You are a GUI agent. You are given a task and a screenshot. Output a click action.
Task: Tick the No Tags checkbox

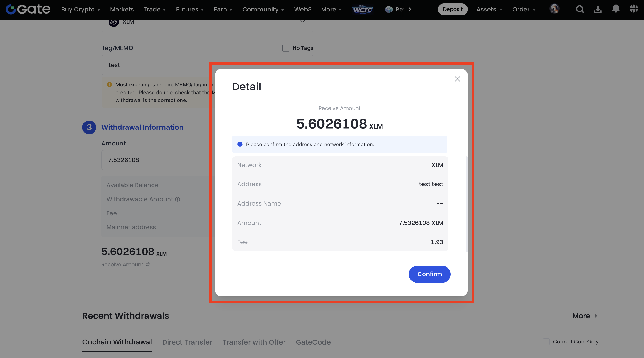click(285, 48)
